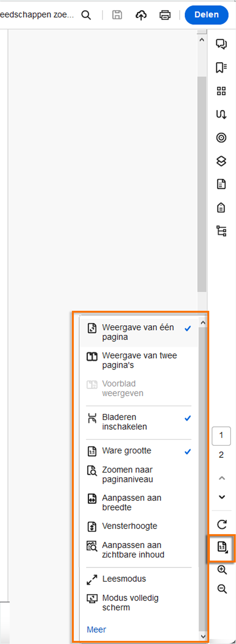This screenshot has width=236, height=644.
Task: Show page thumbnails grid icon
Action: (221, 91)
